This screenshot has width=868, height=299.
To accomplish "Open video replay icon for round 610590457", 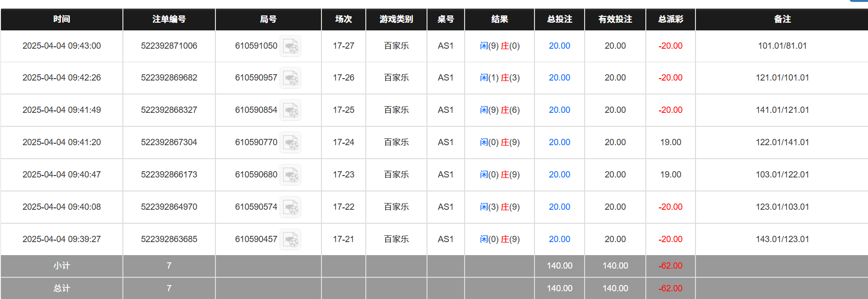I will click(x=291, y=240).
